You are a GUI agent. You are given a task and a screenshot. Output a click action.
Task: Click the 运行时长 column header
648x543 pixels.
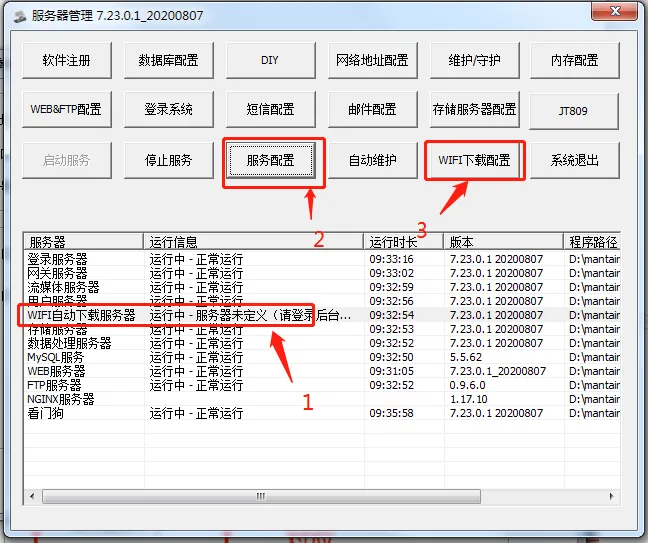click(403, 242)
